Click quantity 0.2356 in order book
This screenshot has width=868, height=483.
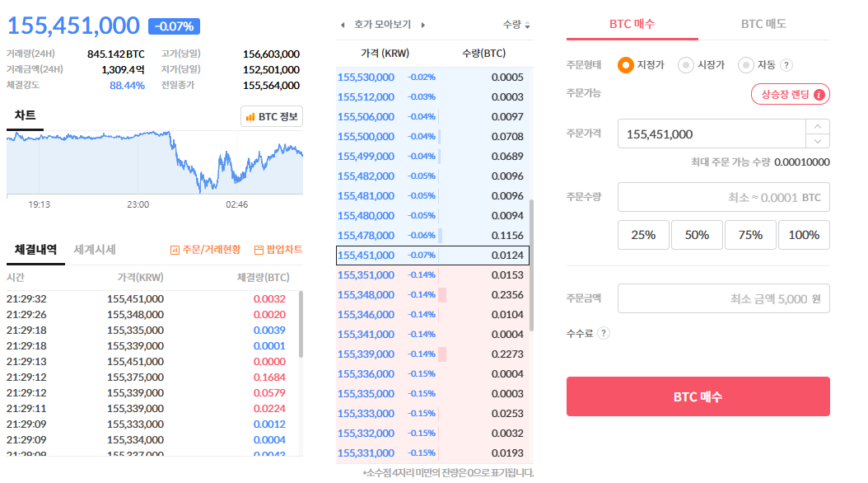tap(507, 295)
